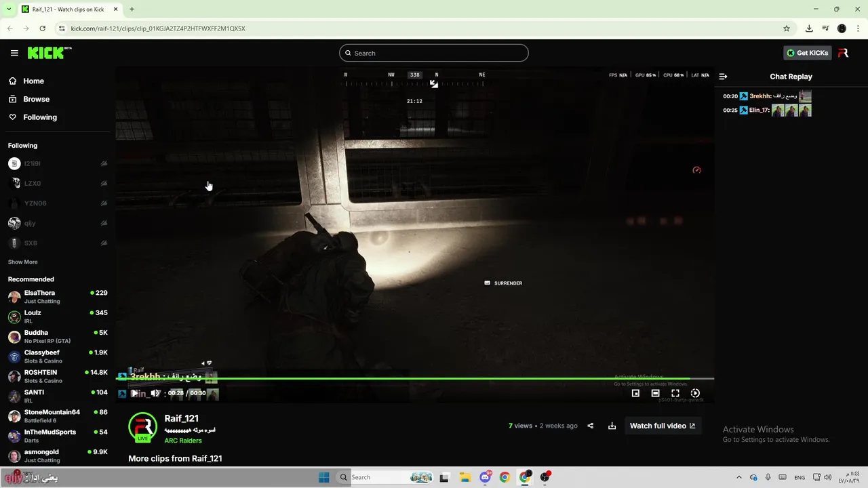The height and width of the screenshot is (488, 868).
Task: Open recommended channel ROSHTEIN
Action: pyautogui.click(x=58, y=376)
